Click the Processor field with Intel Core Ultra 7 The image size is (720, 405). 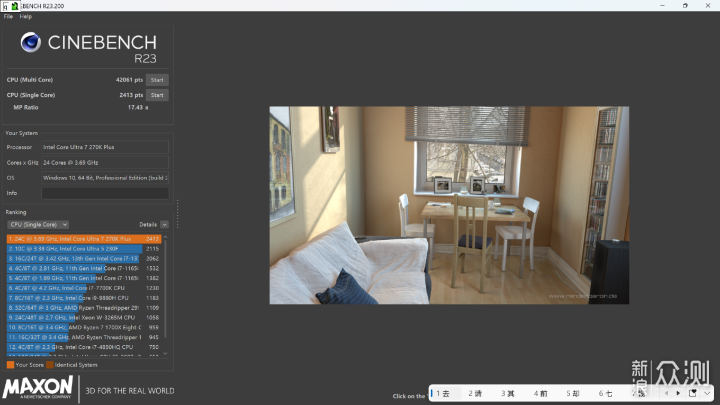coord(105,147)
